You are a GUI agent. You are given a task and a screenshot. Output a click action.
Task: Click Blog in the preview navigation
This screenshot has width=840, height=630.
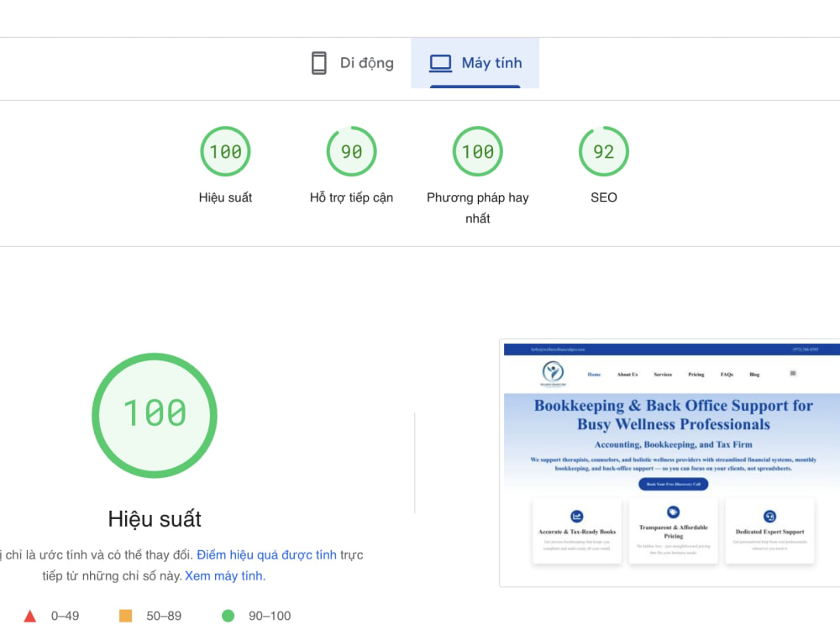tap(754, 375)
